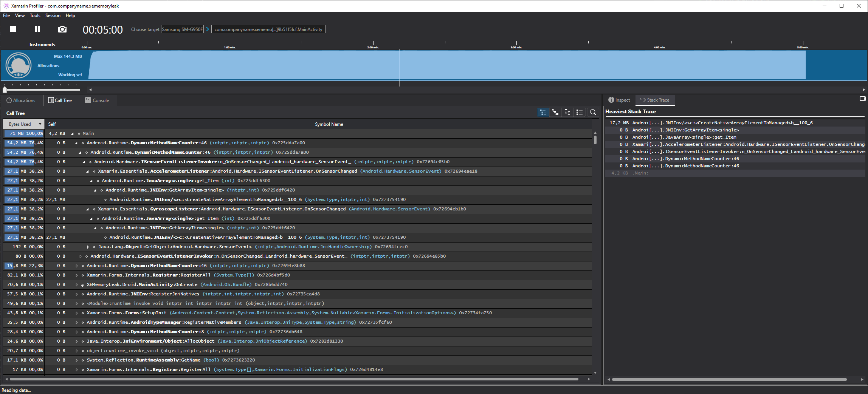The image size is (868, 394).
Task: Select the Stop profiling icon
Action: click(13, 29)
